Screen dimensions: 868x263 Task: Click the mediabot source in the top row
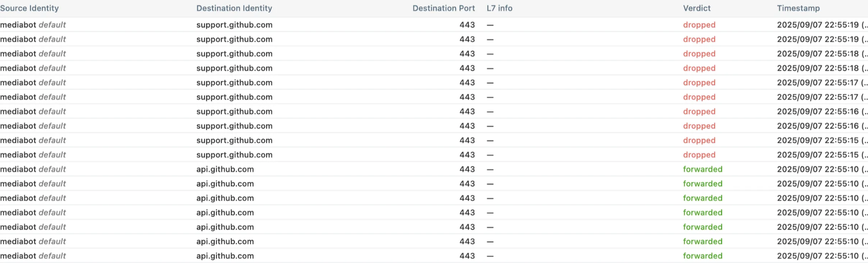coord(18,25)
